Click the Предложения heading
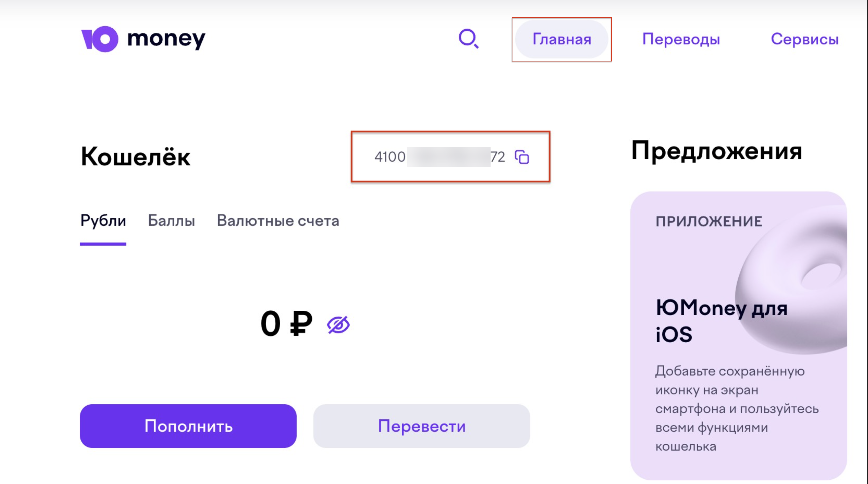 [x=716, y=151]
